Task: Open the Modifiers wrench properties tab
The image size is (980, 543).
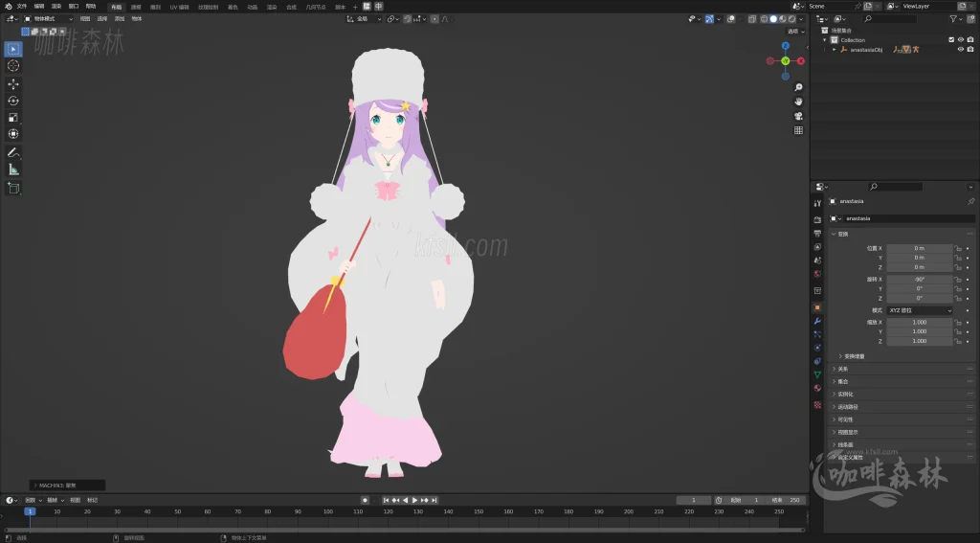Action: point(817,321)
